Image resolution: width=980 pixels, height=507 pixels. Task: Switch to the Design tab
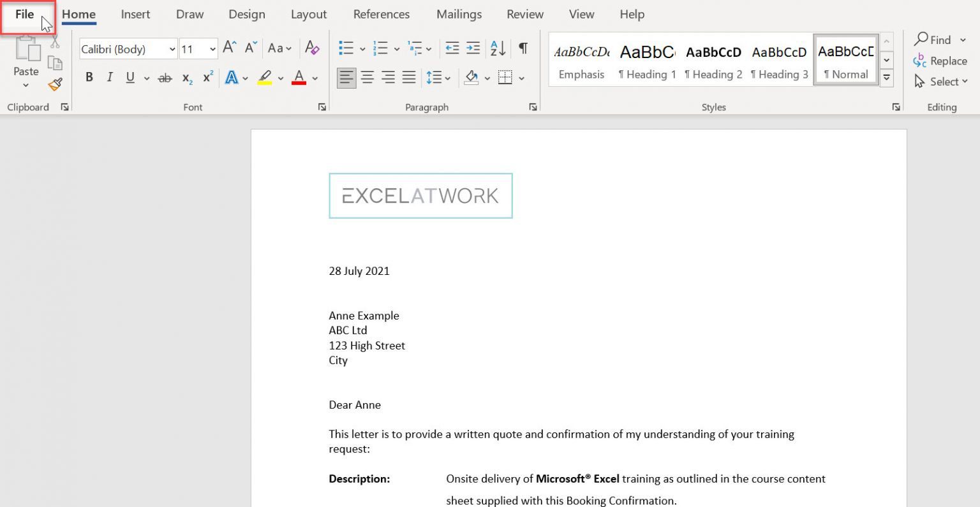click(247, 14)
